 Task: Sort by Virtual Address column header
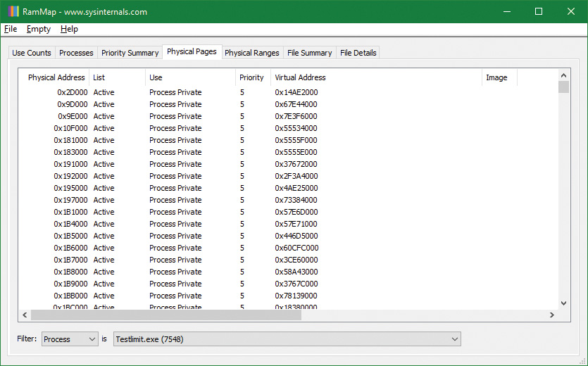300,77
